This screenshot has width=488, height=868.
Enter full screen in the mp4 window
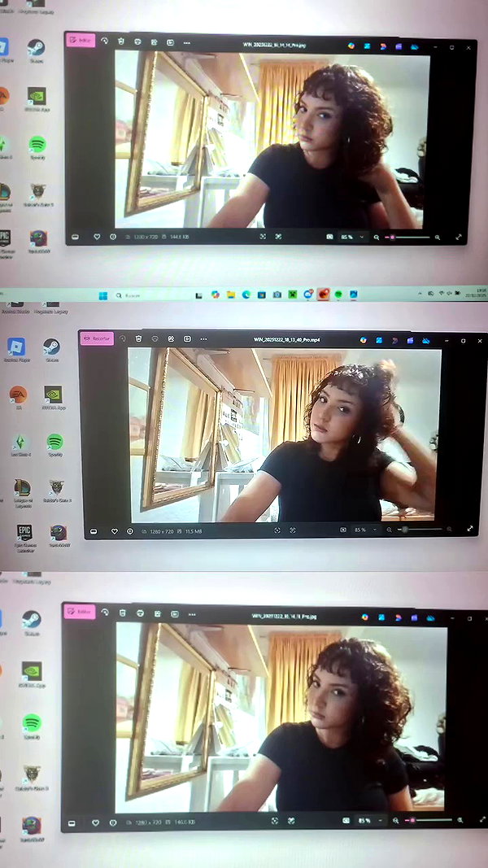pyautogui.click(x=470, y=529)
